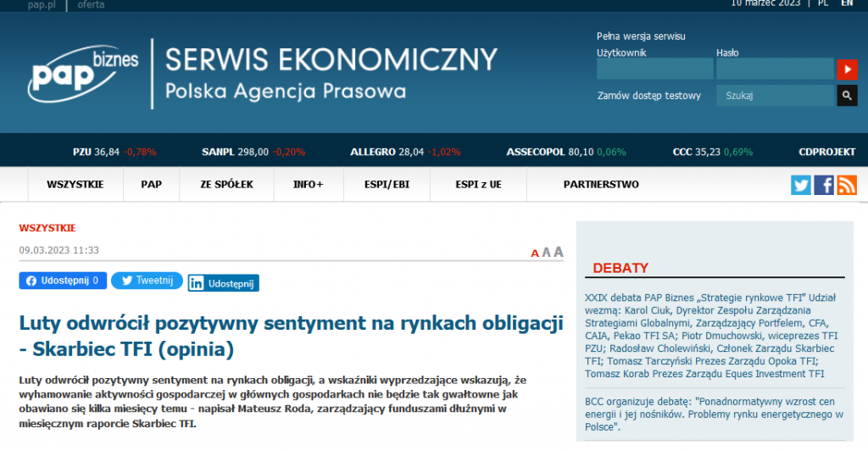
Task: Click the Pełna wersja serwisu label
Action: pyautogui.click(x=641, y=36)
